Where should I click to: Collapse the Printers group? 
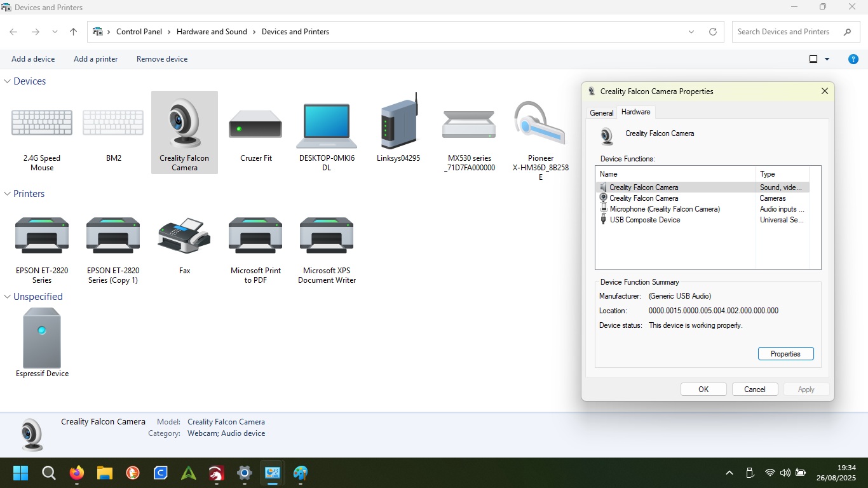coord(8,194)
